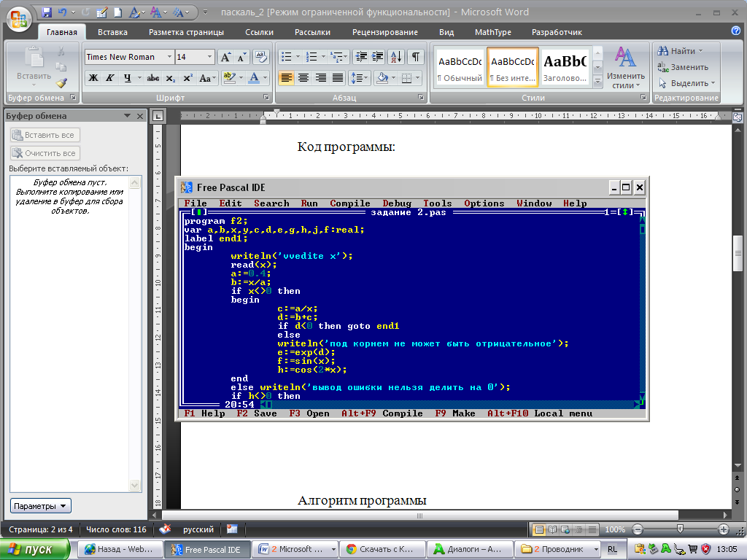Select the Без интервала style
The image size is (747, 560).
click(x=513, y=67)
